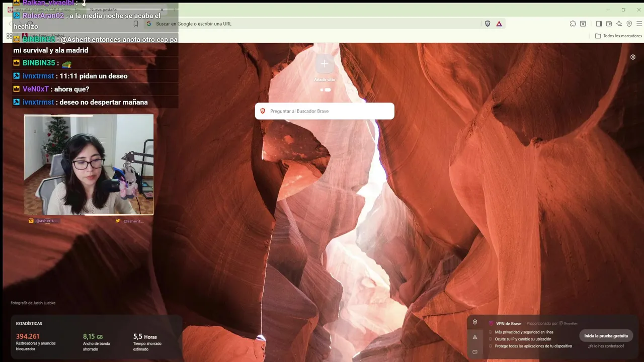The image size is (644, 362).
Task: Open Brave Rewards triangle icon in the address bar
Action: tap(499, 24)
